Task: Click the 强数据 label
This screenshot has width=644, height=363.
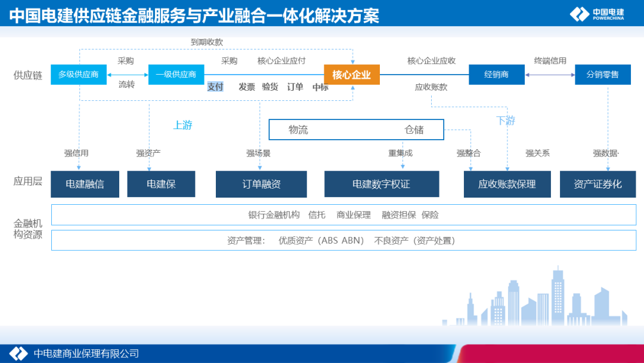Action: (x=605, y=153)
